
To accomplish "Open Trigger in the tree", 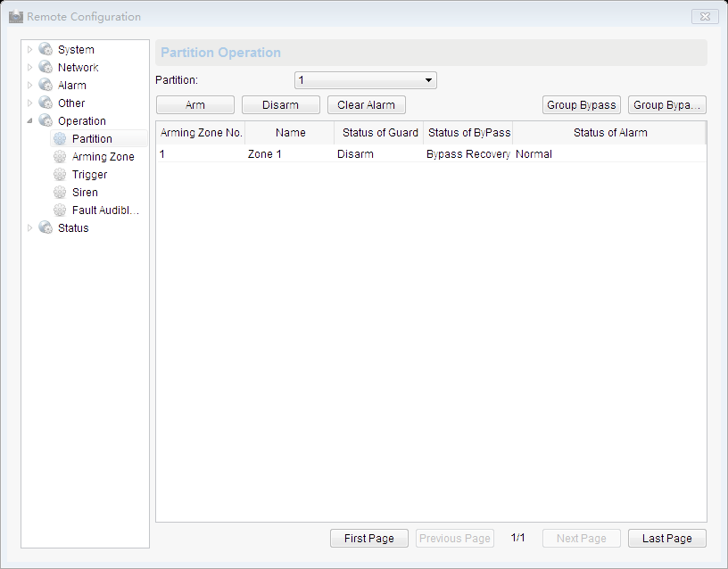I will click(x=89, y=175).
